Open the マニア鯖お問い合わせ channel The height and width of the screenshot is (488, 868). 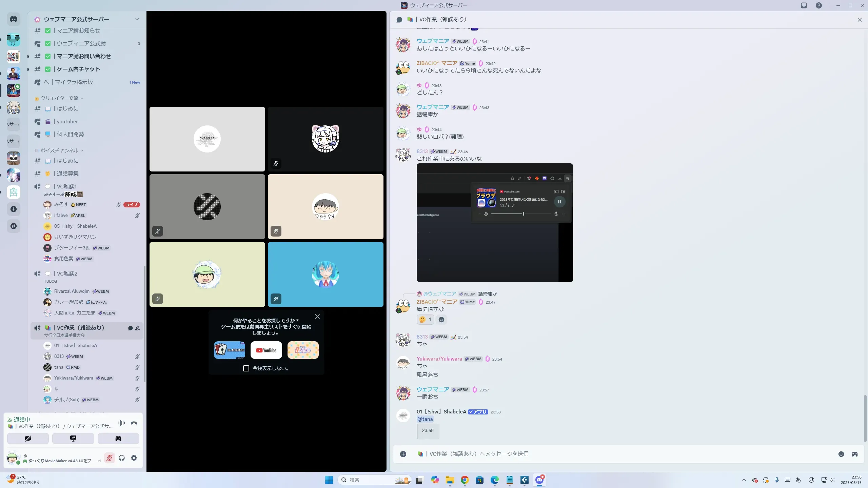[84, 56]
